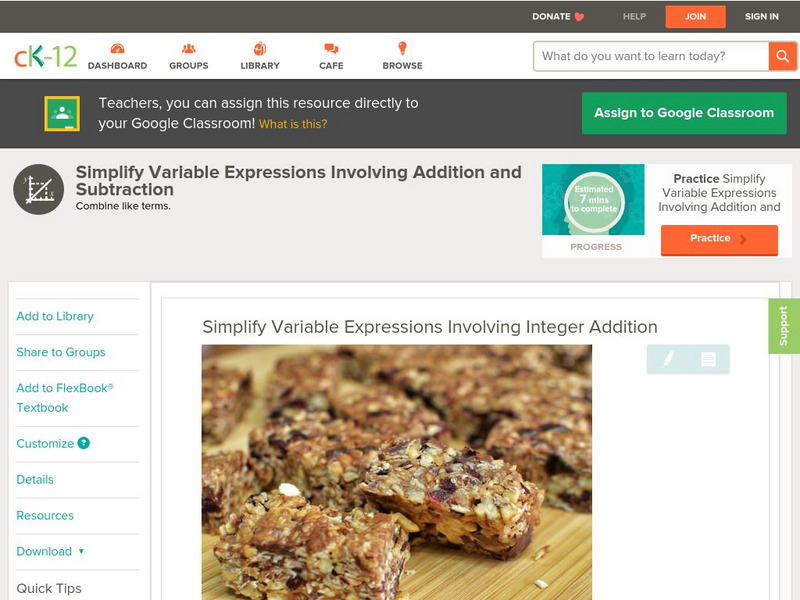Open the green Support side tab
800x600 pixels.
click(x=784, y=326)
